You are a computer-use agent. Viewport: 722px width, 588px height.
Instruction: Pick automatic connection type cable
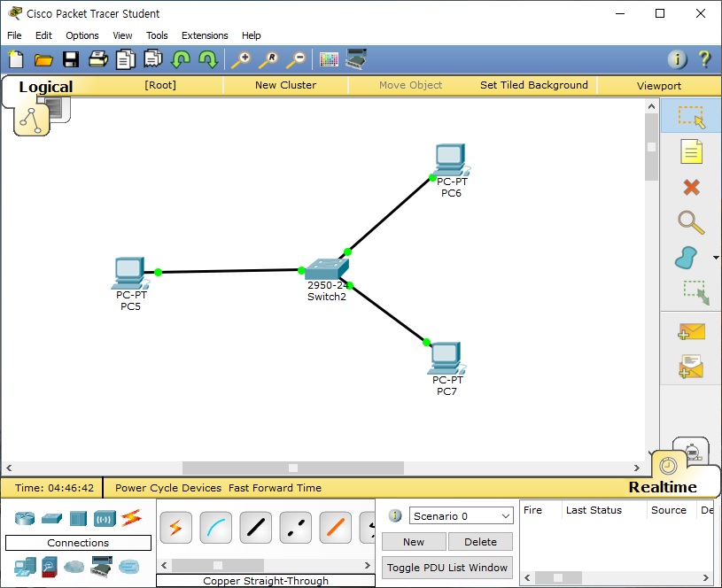tap(176, 527)
